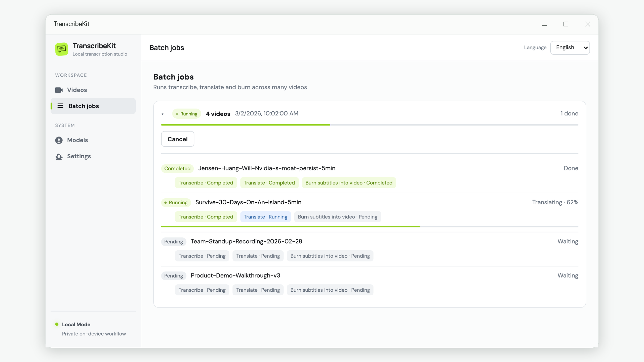
Task: Select Survive-30-Days-On-An-Island-5min title
Action: pyautogui.click(x=248, y=202)
